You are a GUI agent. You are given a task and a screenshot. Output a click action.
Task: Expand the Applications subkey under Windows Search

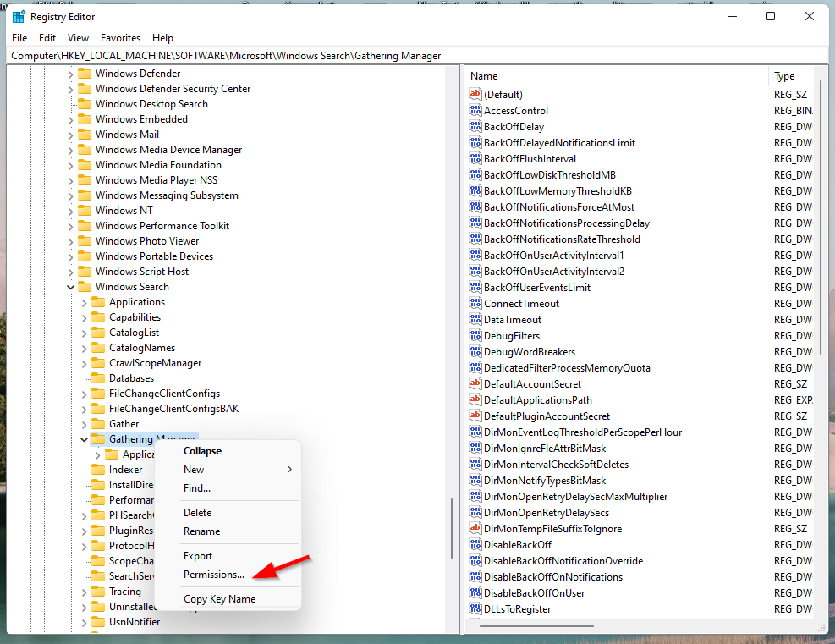click(x=84, y=303)
